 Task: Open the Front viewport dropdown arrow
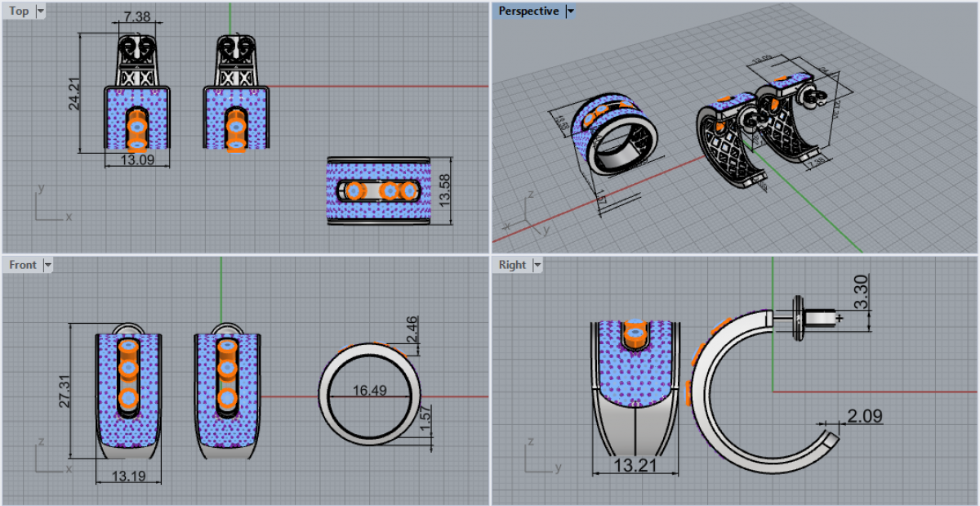click(x=47, y=265)
